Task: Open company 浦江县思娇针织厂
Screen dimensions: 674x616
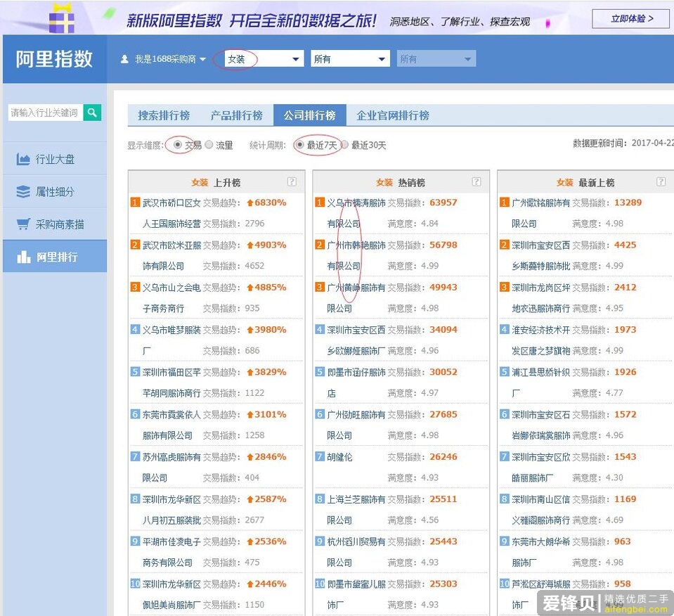Action: pos(540,383)
